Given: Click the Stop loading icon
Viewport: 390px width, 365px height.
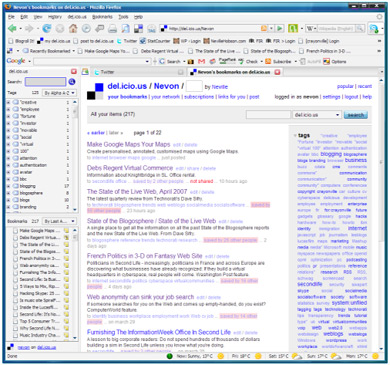Looking at the screenshot, I should click(x=60, y=29).
